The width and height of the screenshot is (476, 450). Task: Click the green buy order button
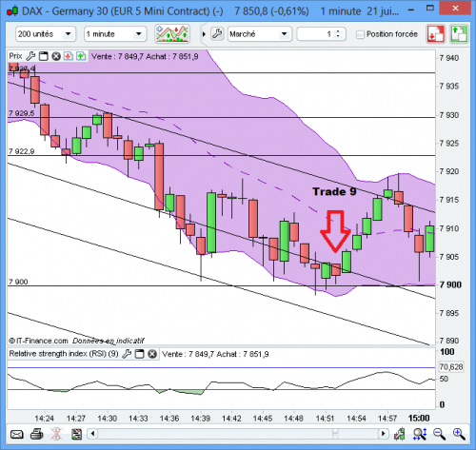pyautogui.click(x=459, y=33)
